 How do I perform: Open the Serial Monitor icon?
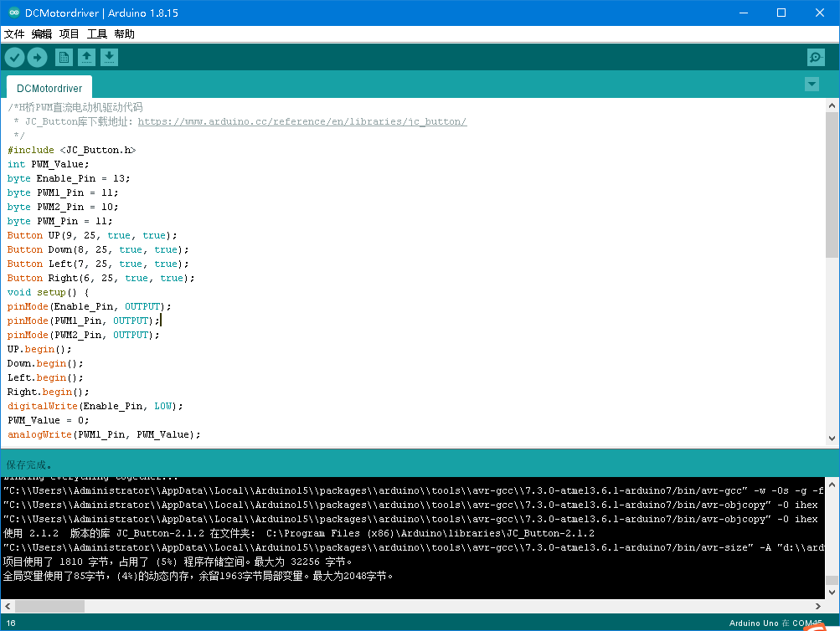click(816, 57)
